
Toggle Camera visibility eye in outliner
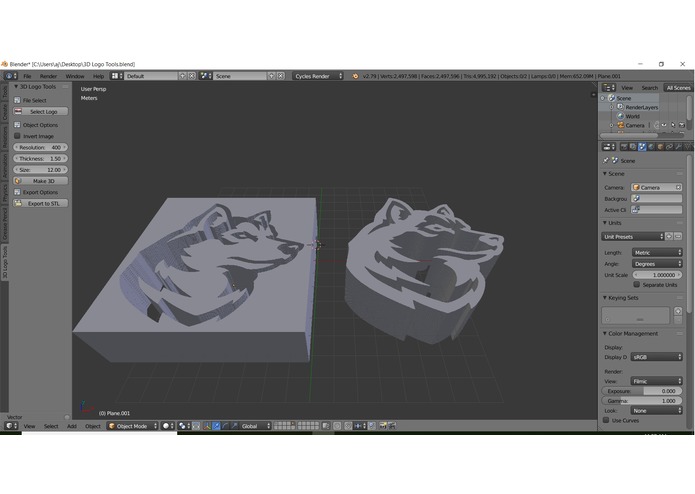pos(664,125)
